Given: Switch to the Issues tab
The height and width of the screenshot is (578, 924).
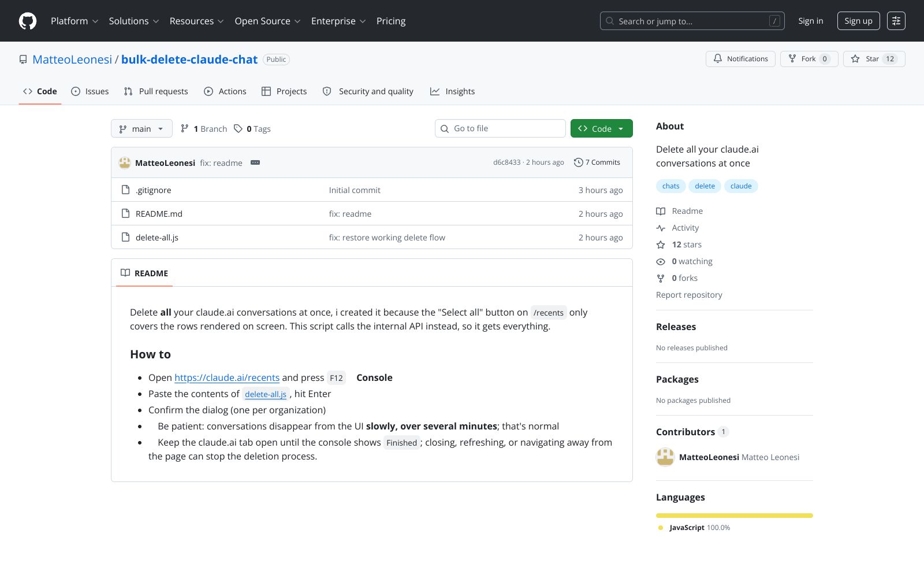Looking at the screenshot, I should coord(90,91).
